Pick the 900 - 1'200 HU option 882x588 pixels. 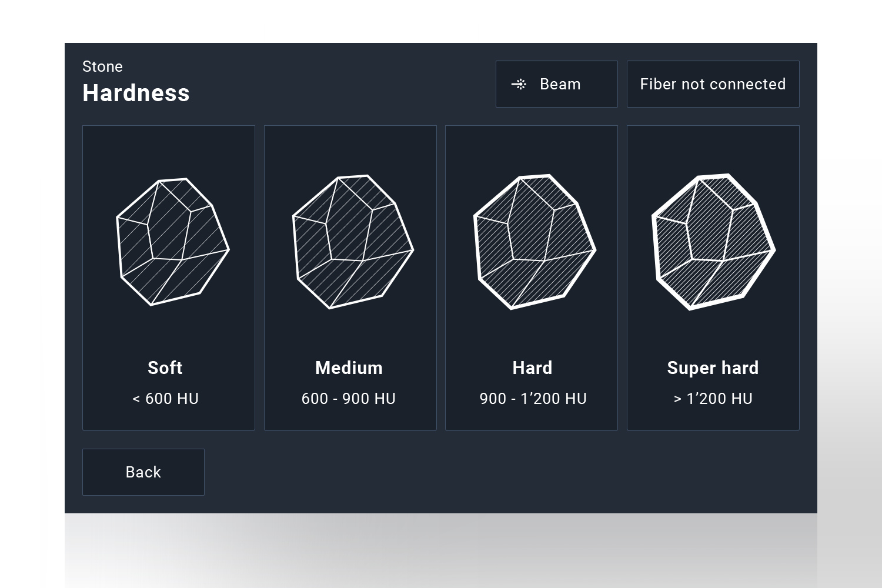point(533,399)
